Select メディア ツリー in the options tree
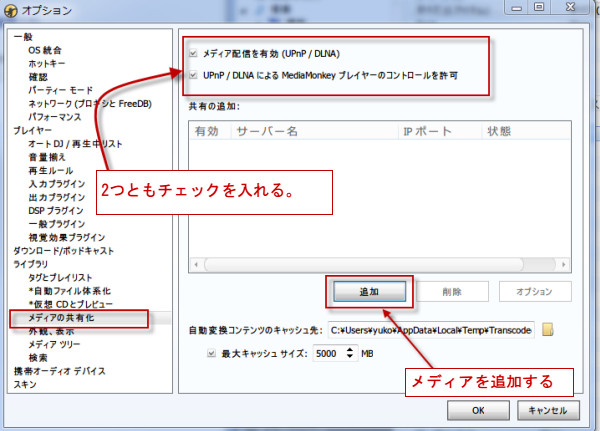 point(54,344)
